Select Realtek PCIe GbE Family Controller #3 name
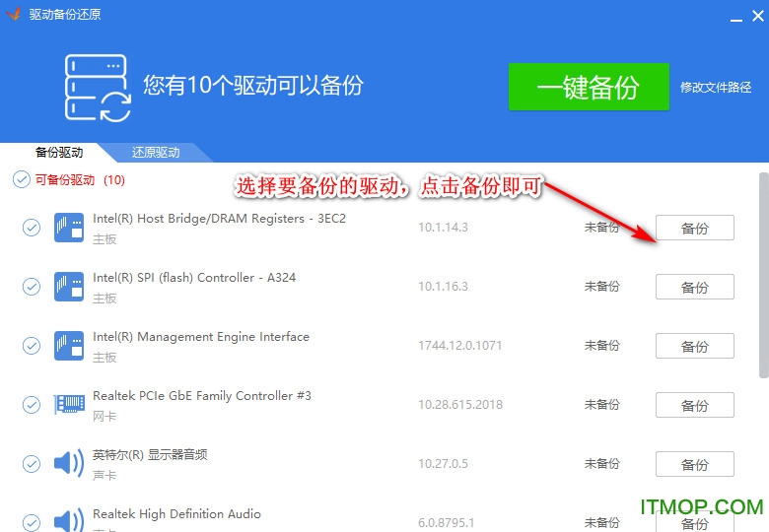 [x=202, y=396]
